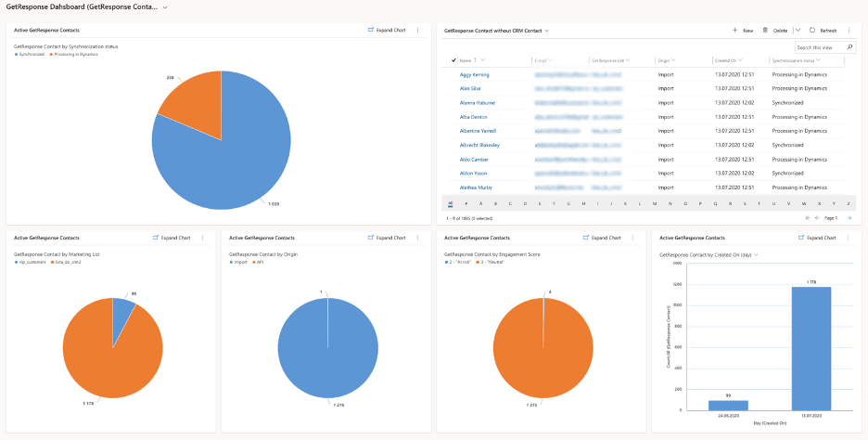The image size is (868, 440).
Task: Toggle the Neutral legend entry
Action: [x=490, y=262]
